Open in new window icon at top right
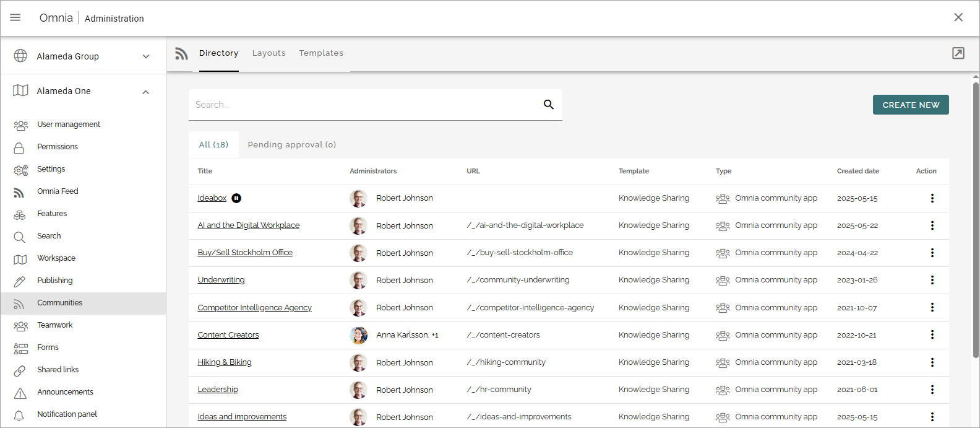 [958, 53]
